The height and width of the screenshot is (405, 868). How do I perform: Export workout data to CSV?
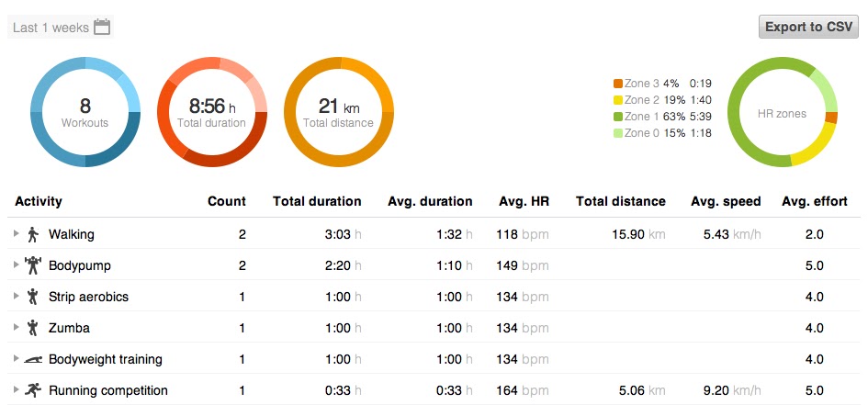pyautogui.click(x=808, y=27)
